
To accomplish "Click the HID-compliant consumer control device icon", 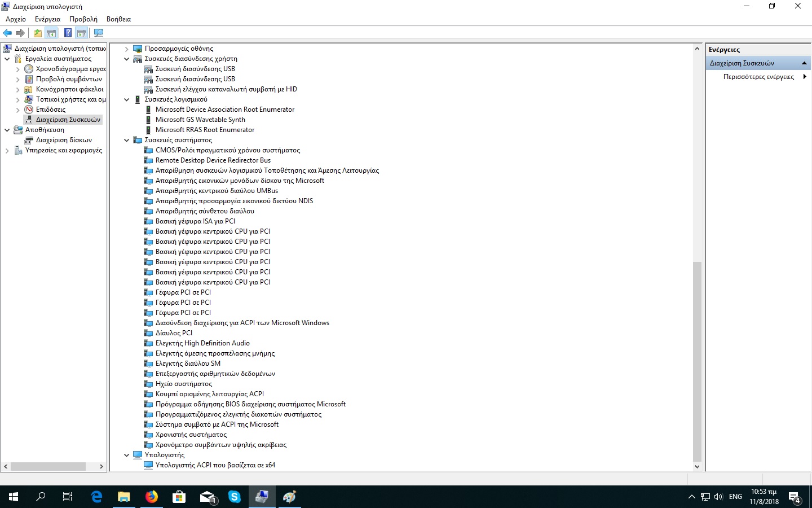I will (x=148, y=89).
